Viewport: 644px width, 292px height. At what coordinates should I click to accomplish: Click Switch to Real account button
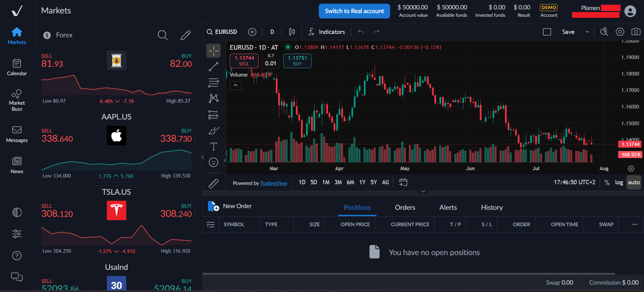pos(354,11)
